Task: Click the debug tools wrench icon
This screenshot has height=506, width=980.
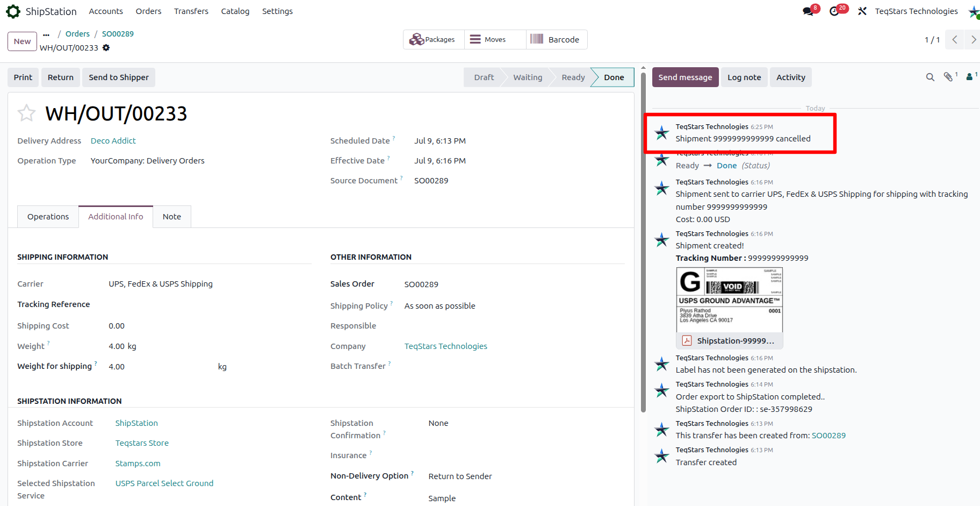Action: click(x=862, y=11)
